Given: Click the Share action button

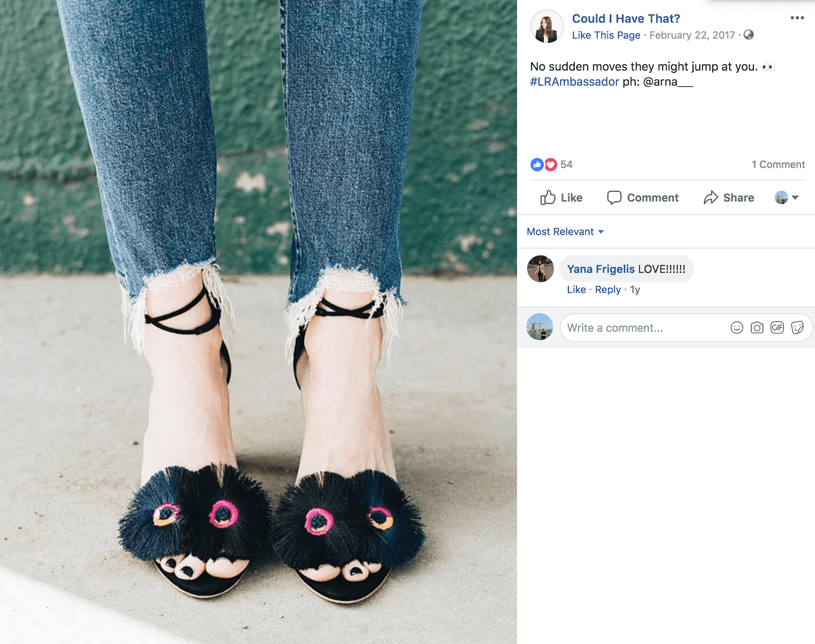Looking at the screenshot, I should pyautogui.click(x=729, y=198).
